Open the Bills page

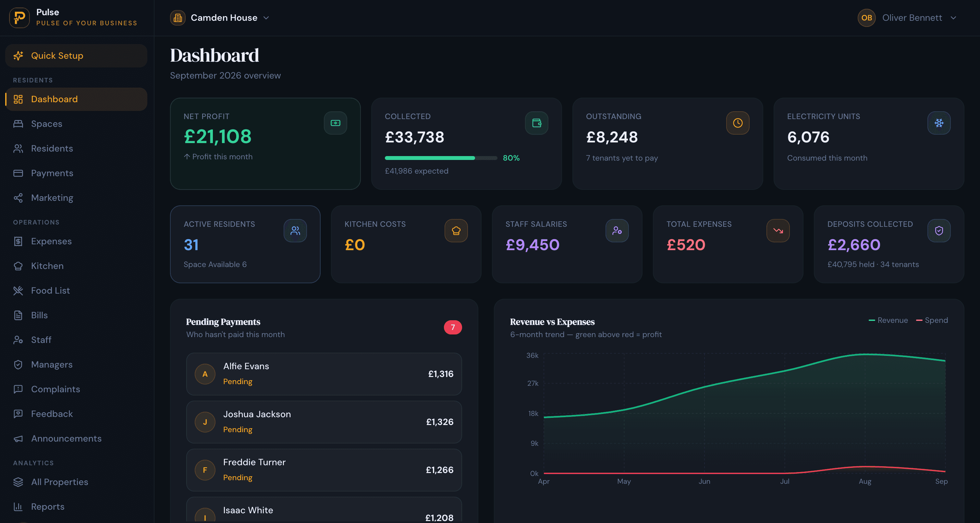click(76, 315)
